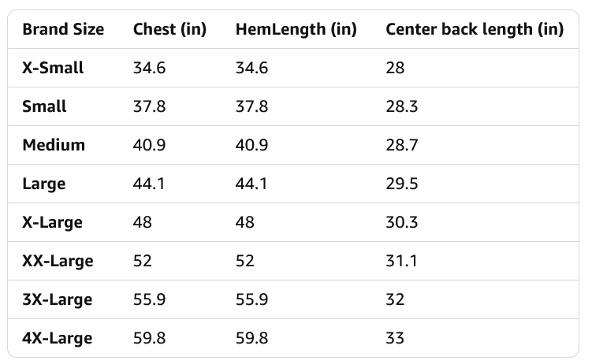Select the 4X-Large size row label

click(57, 338)
